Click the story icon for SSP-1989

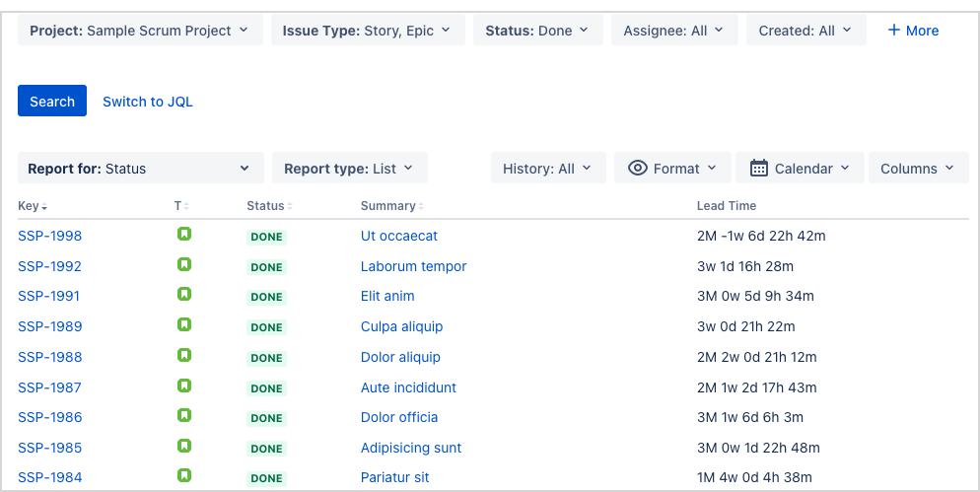(183, 325)
